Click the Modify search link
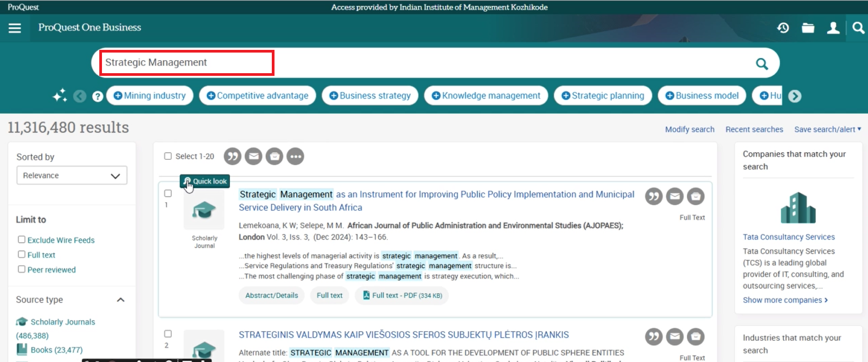The image size is (868, 362). pos(690,130)
